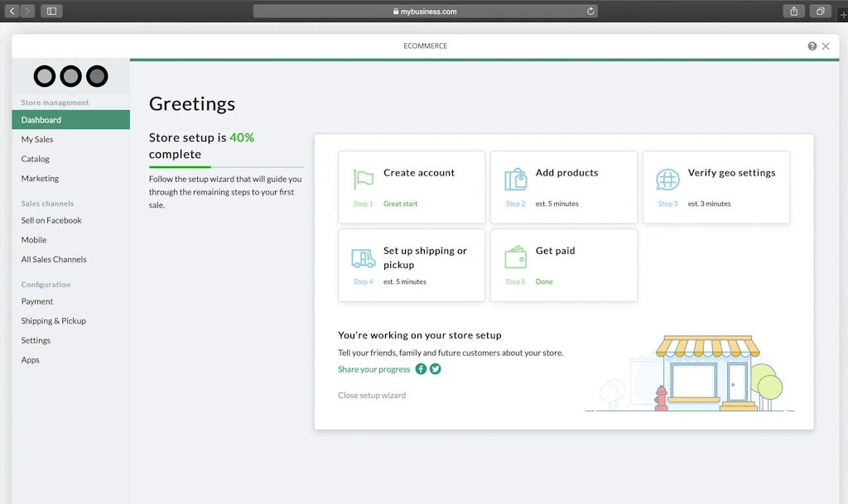Click the Close setup wizard link

(372, 396)
